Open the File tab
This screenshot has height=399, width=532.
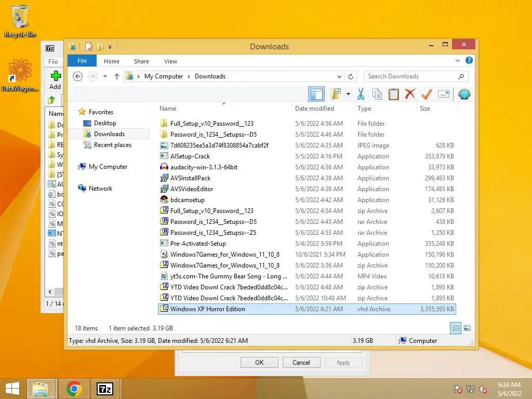coord(82,61)
